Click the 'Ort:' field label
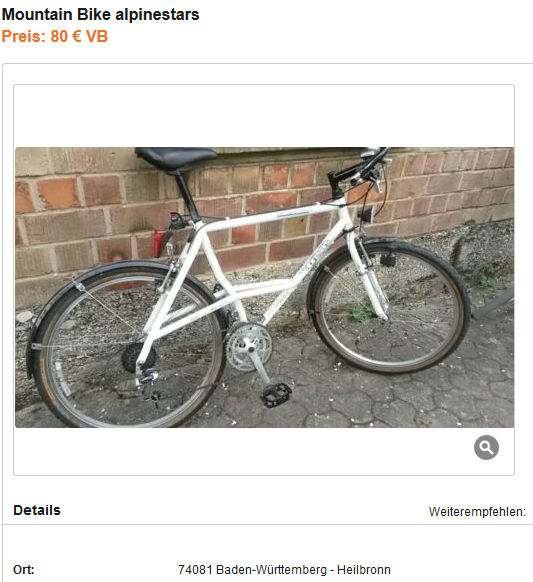The width and height of the screenshot is (533, 582). 23,569
